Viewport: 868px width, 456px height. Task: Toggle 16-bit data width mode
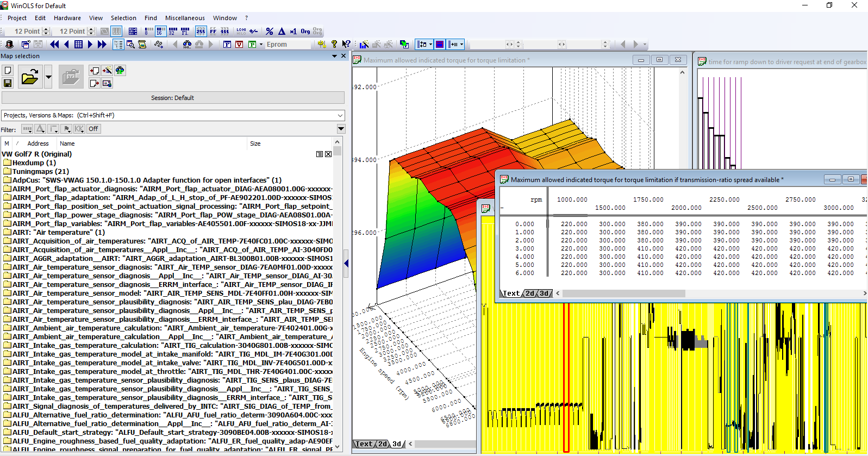160,32
